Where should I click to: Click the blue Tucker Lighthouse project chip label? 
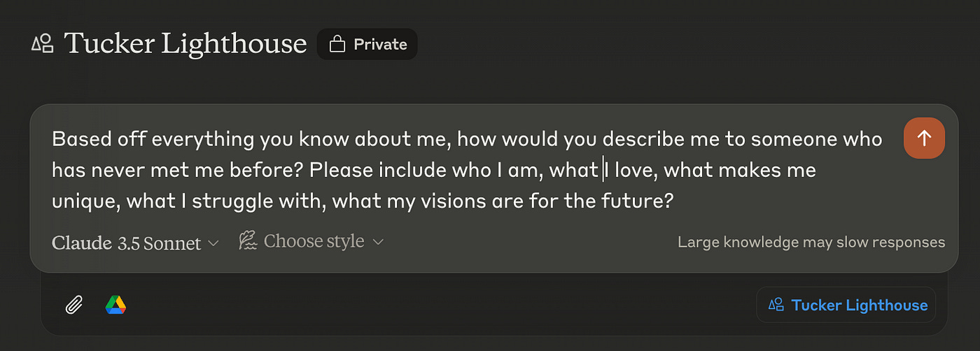pos(859,305)
